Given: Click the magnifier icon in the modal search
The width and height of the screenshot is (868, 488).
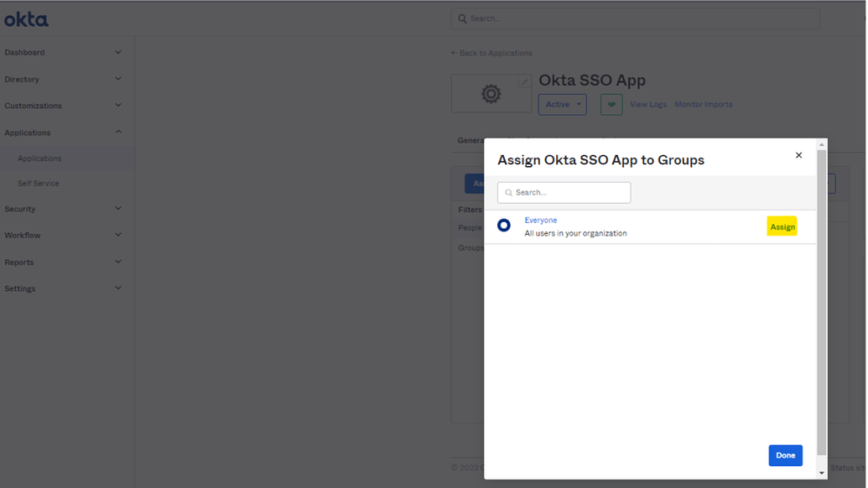Looking at the screenshot, I should [x=508, y=193].
